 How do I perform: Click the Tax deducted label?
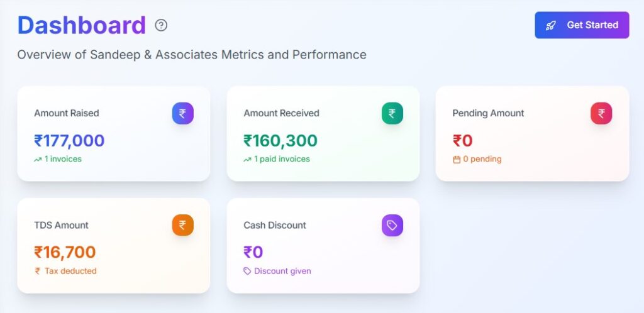pyautogui.click(x=70, y=272)
